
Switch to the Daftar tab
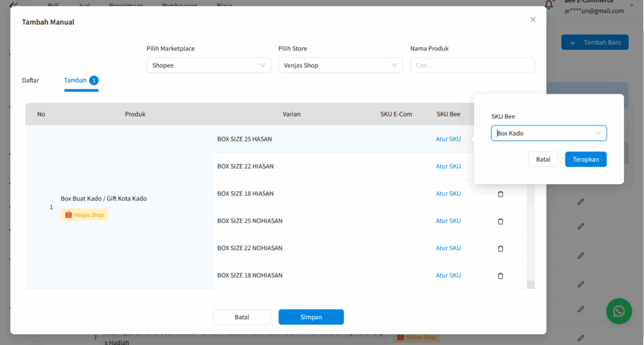[30, 80]
